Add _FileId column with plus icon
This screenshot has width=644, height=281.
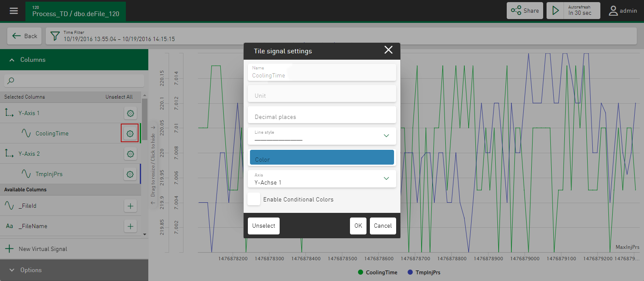(x=130, y=206)
